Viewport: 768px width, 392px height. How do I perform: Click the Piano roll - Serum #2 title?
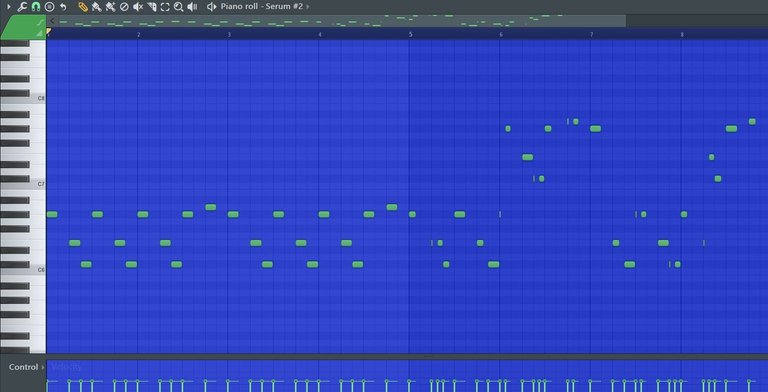262,7
